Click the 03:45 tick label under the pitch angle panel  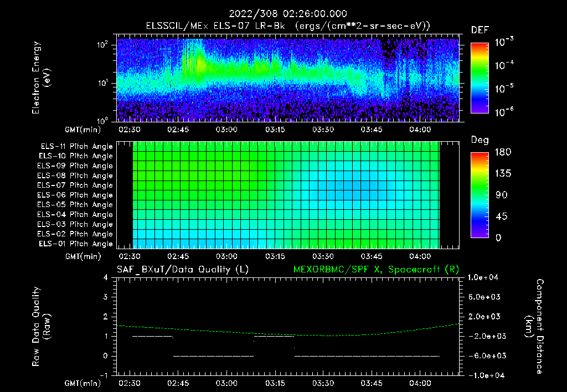[372, 256]
